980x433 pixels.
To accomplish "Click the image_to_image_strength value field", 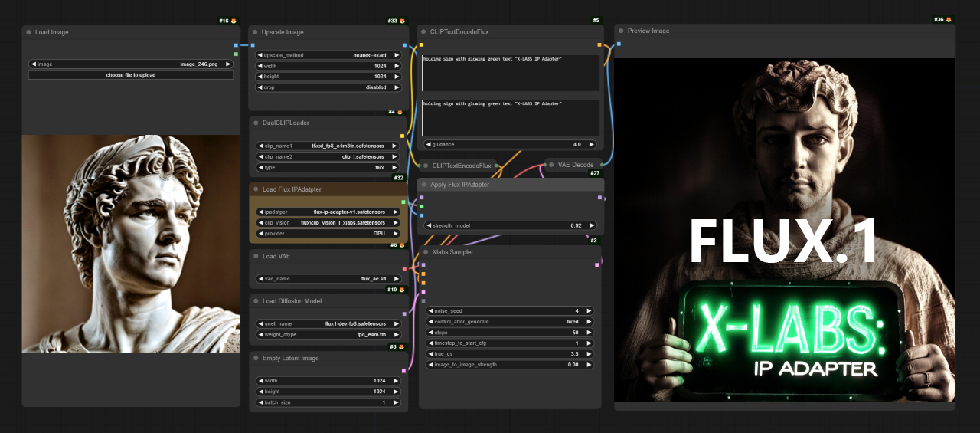I will pyautogui.click(x=510, y=365).
